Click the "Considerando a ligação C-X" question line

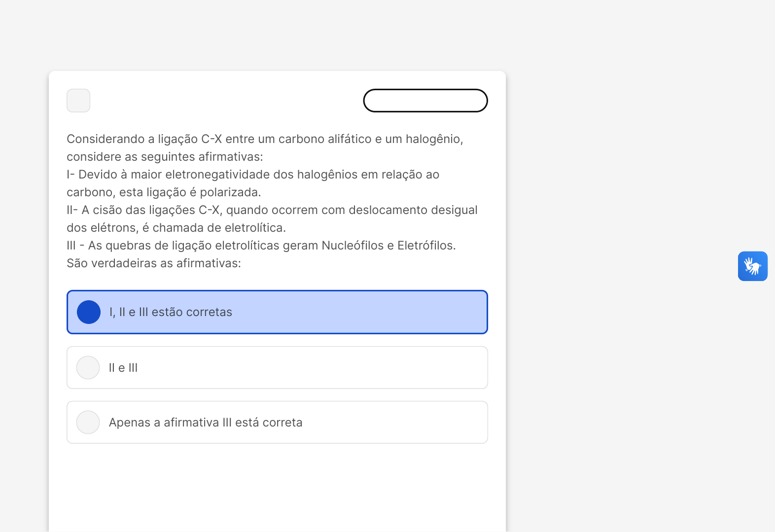tap(265, 139)
